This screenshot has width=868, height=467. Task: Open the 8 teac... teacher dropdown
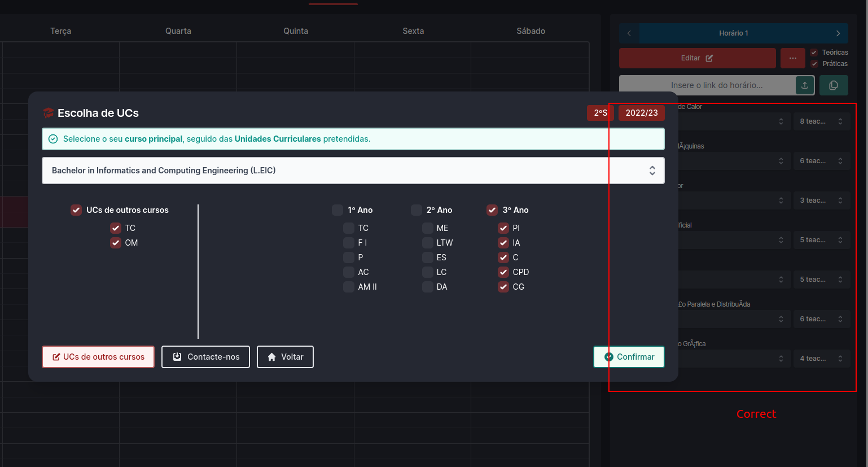pos(821,121)
